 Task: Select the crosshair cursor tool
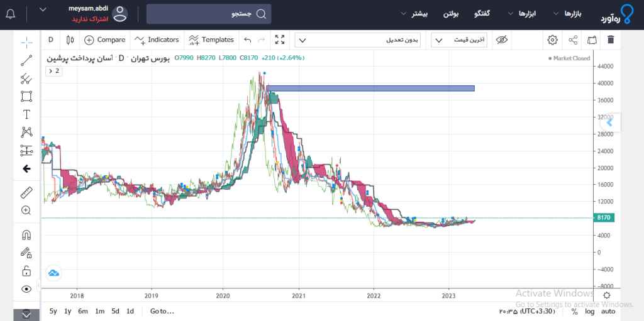[26, 41]
